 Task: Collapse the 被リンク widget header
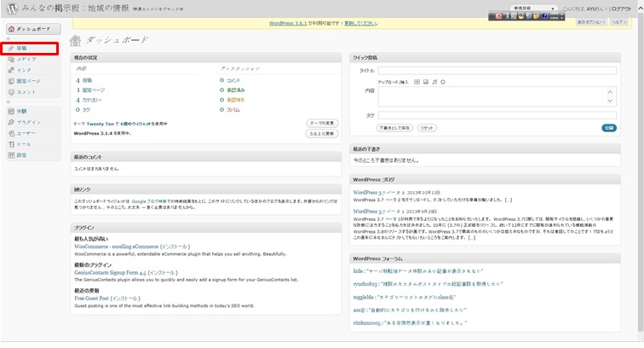point(206,189)
